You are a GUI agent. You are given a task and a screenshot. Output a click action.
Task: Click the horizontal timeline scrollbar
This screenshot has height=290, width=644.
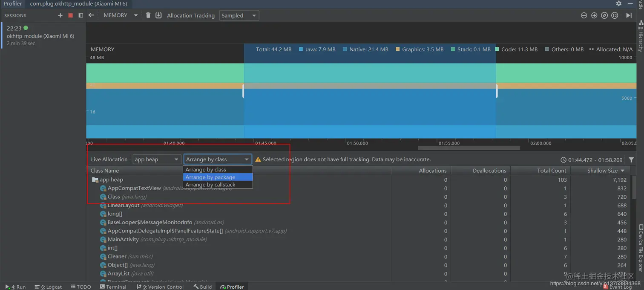pos(469,148)
